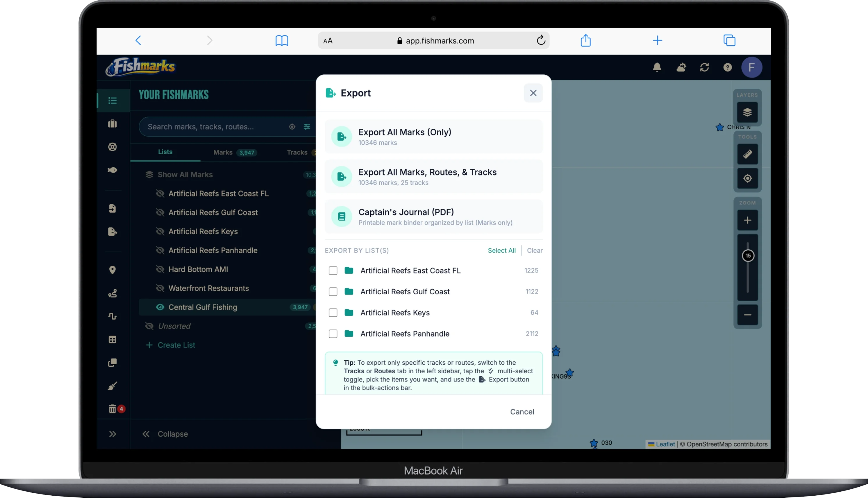Image resolution: width=868 pixels, height=498 pixels.
Task: Open notifications bell icon
Action: coord(657,67)
